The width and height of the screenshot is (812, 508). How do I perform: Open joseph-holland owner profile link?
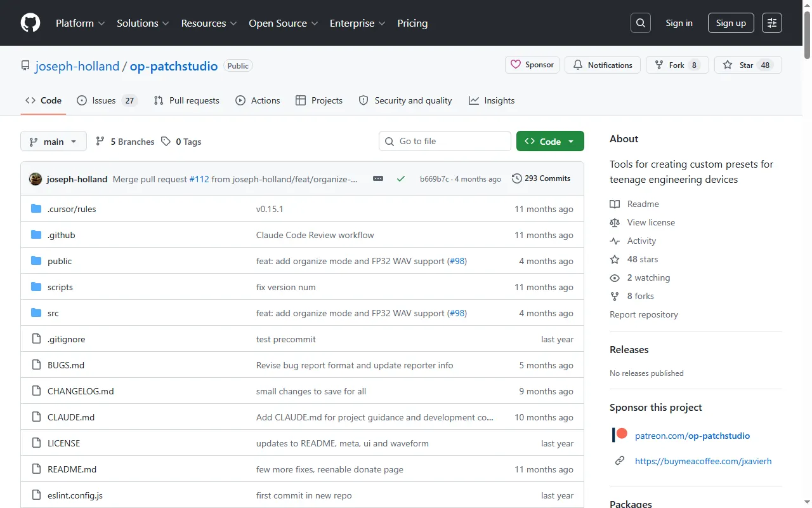coord(77,66)
